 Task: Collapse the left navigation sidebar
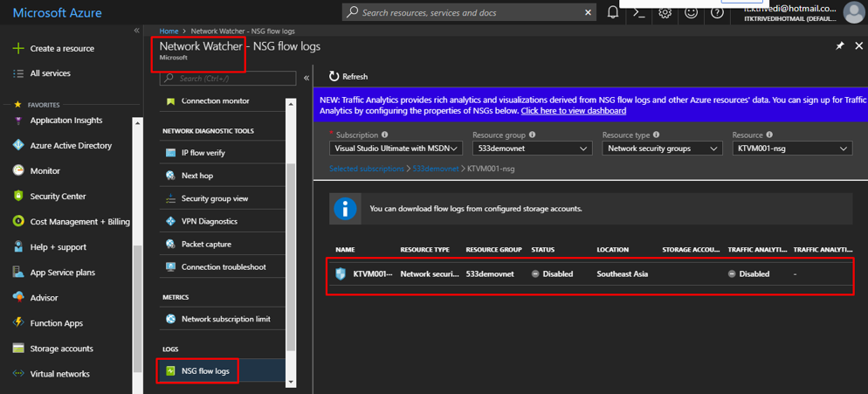pyautogui.click(x=136, y=31)
